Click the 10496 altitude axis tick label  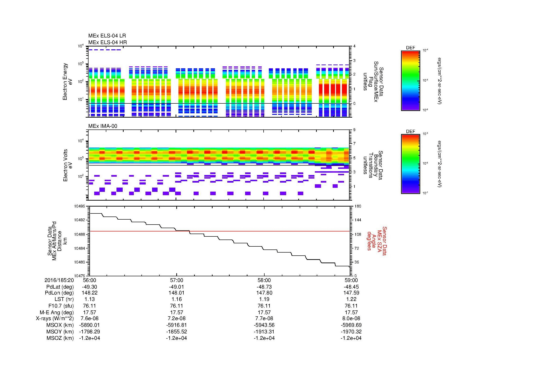tap(79, 206)
